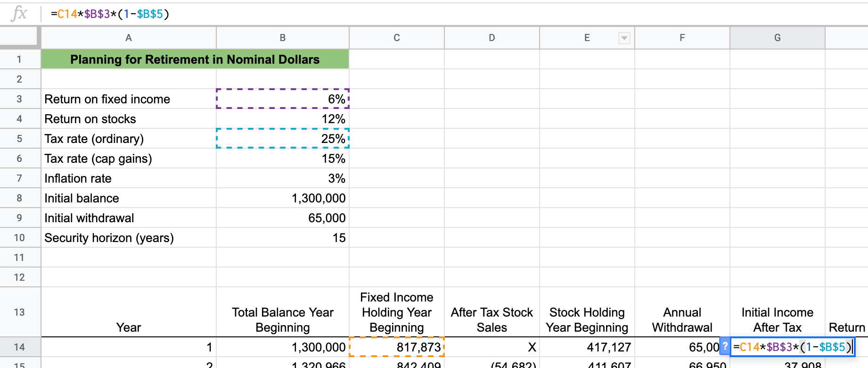
Task: Click 'Initial withdrawal' label cell
Action: 129,218
